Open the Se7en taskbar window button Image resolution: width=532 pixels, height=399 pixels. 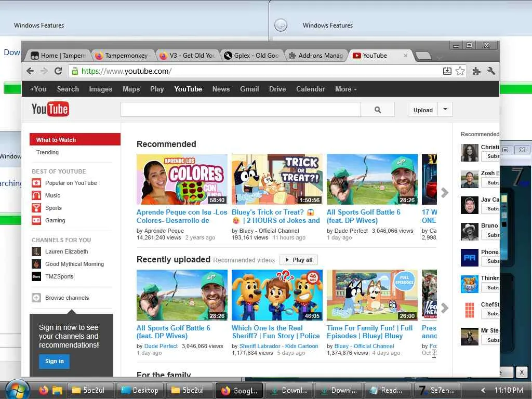click(x=437, y=391)
